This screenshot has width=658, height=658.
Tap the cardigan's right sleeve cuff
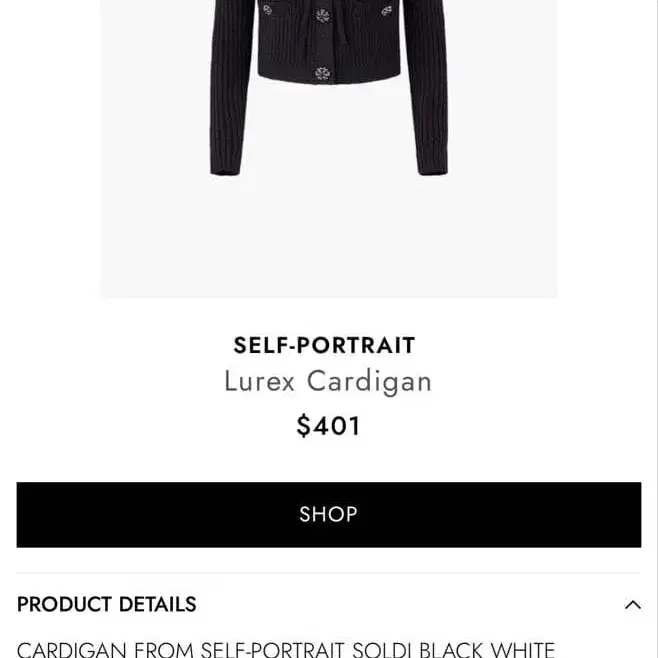(431, 168)
